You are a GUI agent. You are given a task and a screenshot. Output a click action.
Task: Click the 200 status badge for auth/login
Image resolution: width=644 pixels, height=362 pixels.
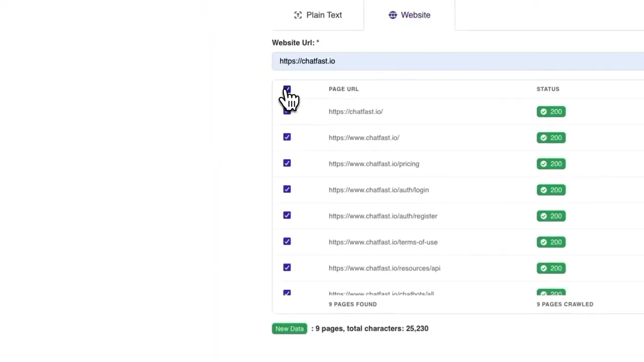551,190
